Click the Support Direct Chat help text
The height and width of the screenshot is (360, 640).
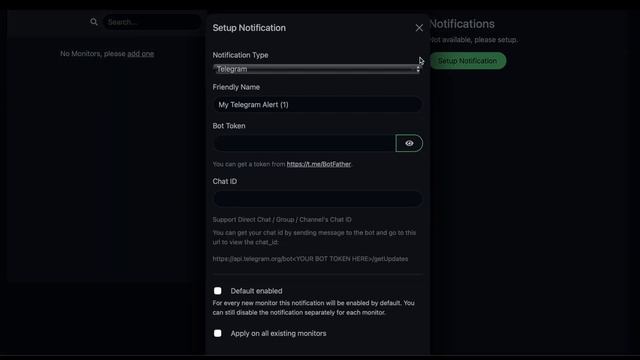point(282,220)
